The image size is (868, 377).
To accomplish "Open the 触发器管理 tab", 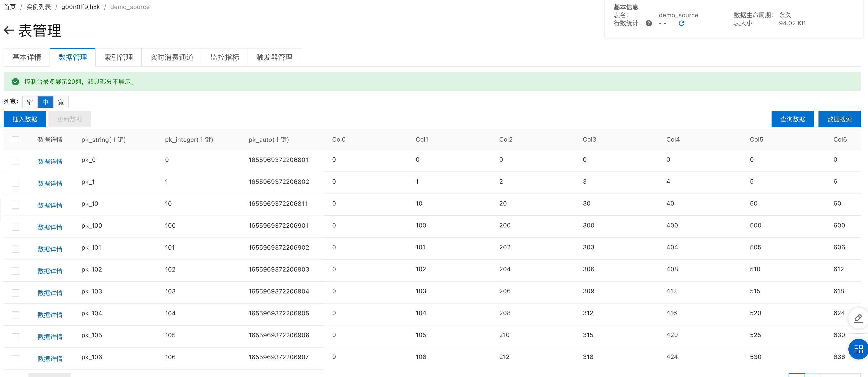I will tap(274, 57).
